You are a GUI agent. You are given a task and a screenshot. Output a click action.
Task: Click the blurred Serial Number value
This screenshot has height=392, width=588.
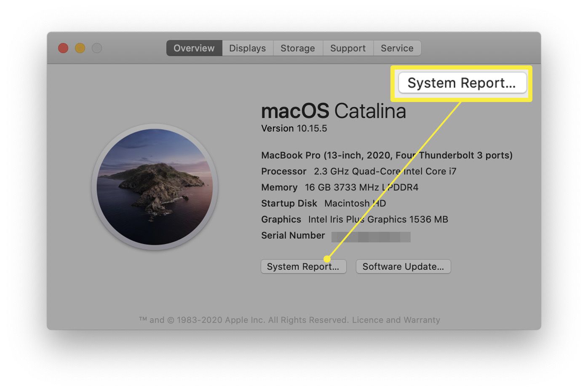coord(371,236)
